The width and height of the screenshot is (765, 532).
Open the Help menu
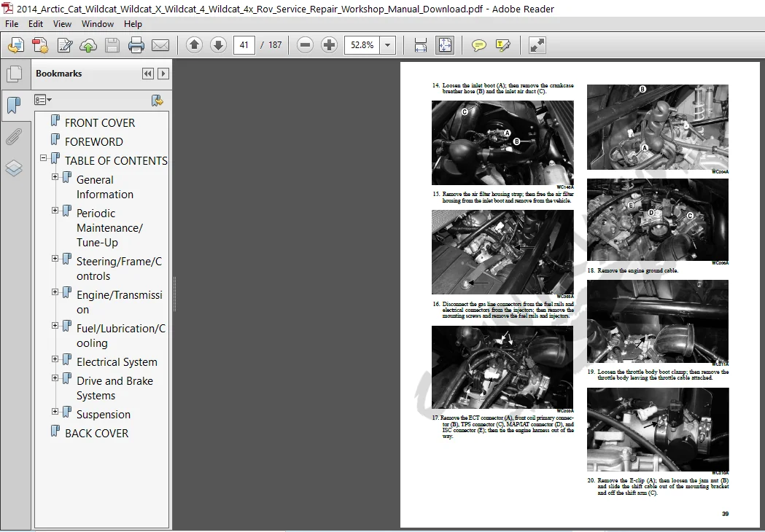[133, 24]
